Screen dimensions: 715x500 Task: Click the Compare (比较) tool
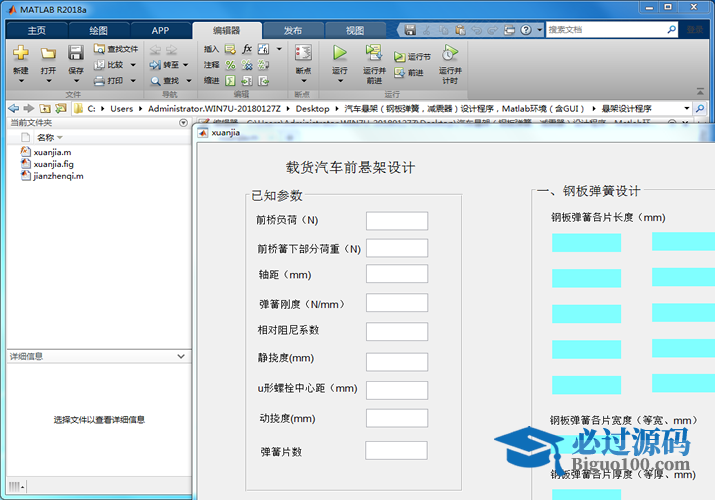tap(109, 65)
